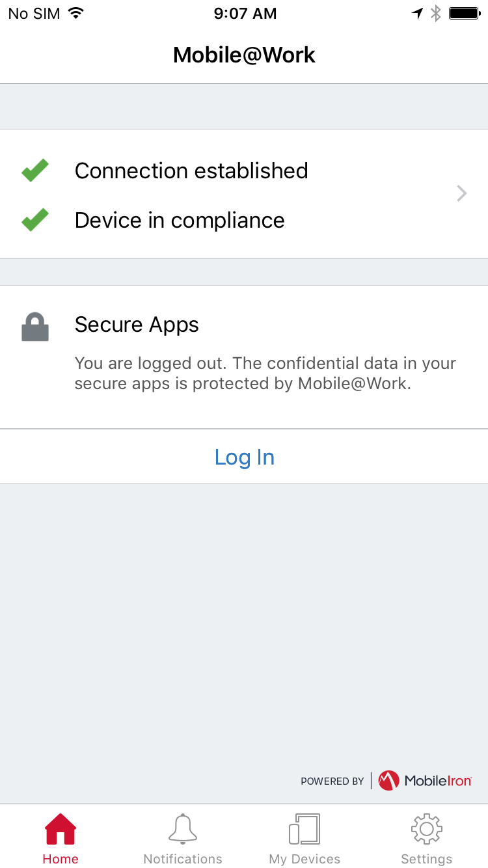Tap the green checkmark beside Connection established
The image size is (488, 868).
point(35,170)
